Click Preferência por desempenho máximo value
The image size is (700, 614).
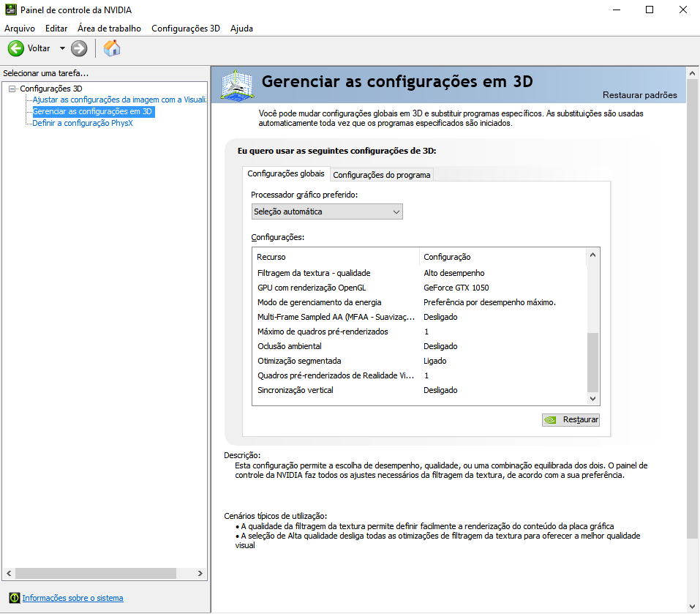pos(490,302)
